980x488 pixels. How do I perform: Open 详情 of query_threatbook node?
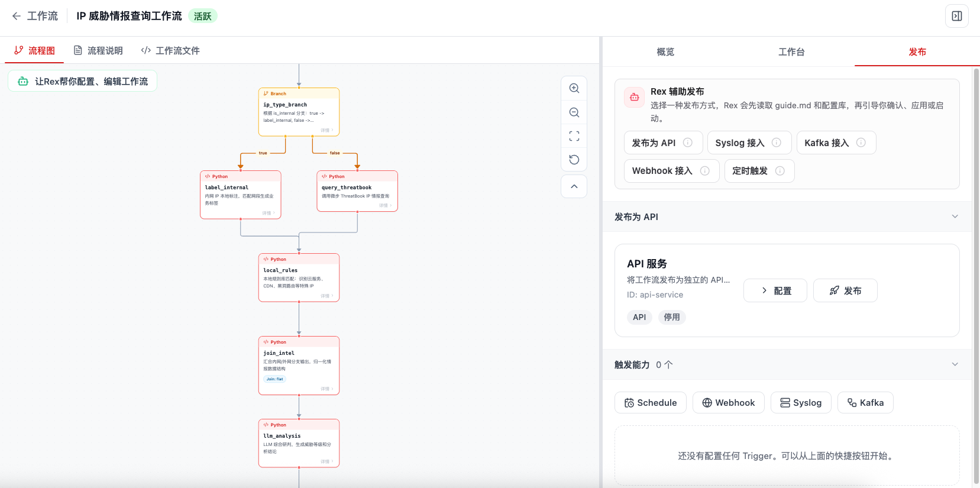point(386,205)
